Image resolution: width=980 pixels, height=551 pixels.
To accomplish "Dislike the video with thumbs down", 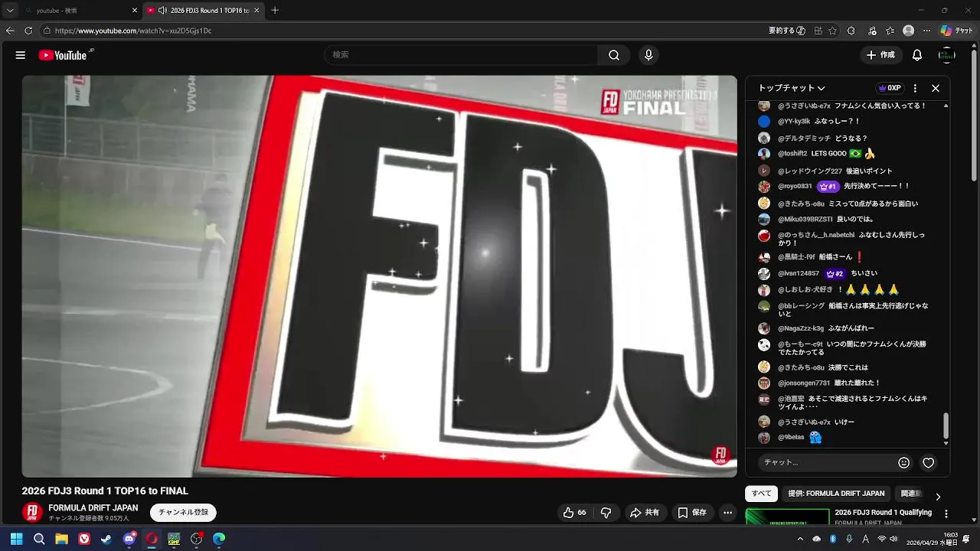I will 606,513.
